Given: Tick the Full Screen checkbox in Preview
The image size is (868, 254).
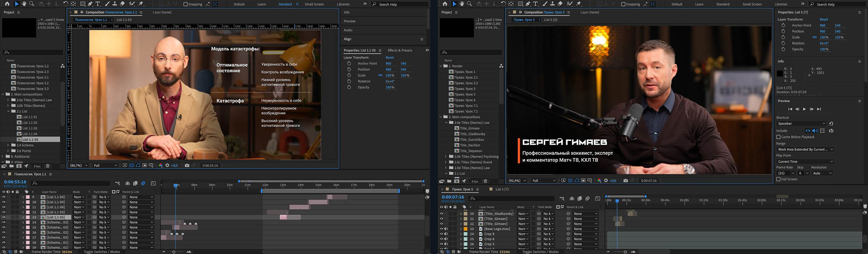Looking at the screenshot, I should 779,179.
